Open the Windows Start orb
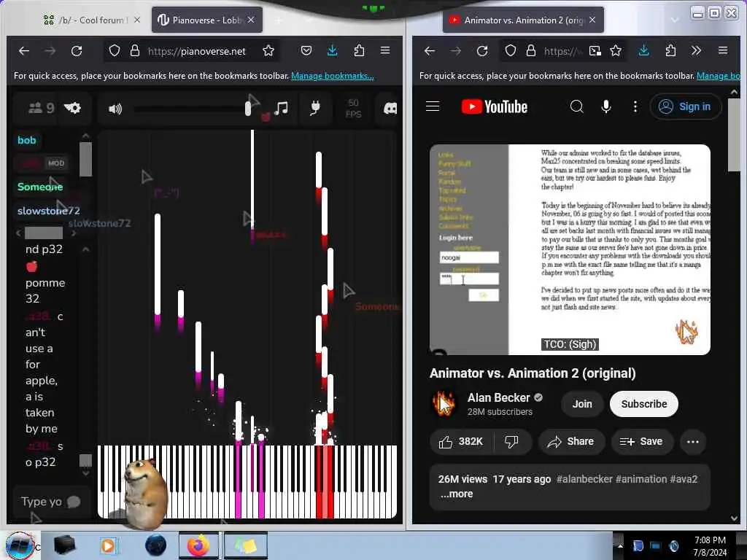Screen dimensions: 747x560 click(19, 546)
